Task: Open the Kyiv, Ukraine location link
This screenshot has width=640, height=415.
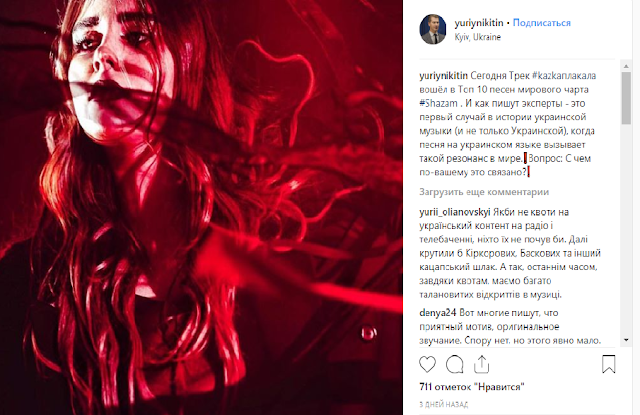Action: click(x=478, y=37)
